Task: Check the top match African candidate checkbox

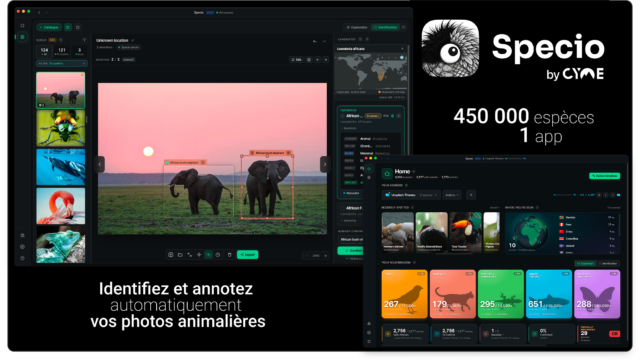Action: pyautogui.click(x=342, y=116)
